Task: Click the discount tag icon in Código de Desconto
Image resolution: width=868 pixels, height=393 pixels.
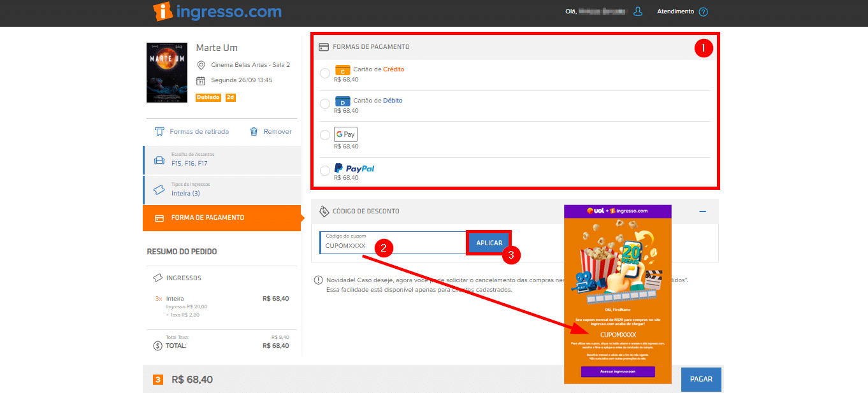Action: tap(324, 211)
